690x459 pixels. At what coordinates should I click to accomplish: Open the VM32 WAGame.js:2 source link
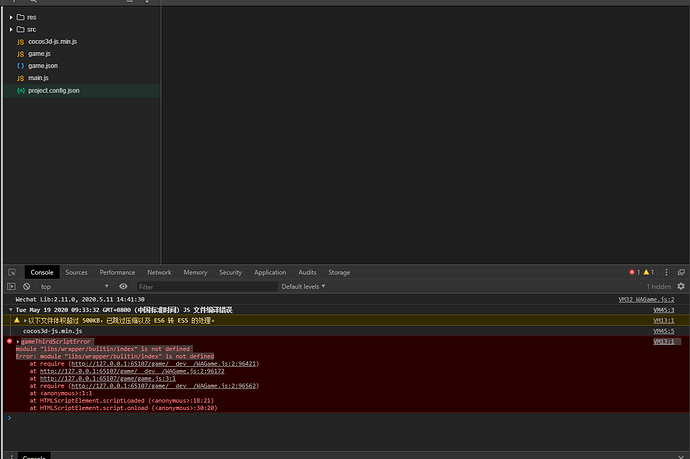tap(646, 299)
